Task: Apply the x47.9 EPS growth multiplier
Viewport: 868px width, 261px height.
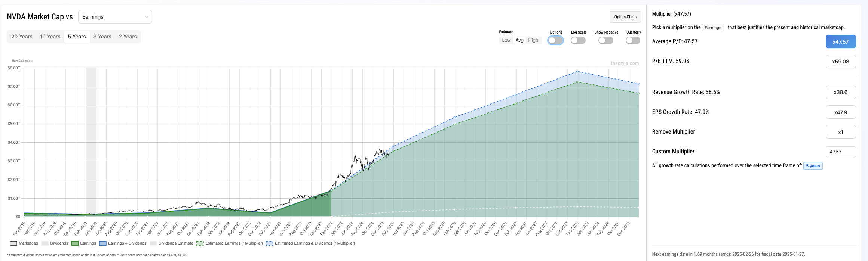Action: pos(841,112)
